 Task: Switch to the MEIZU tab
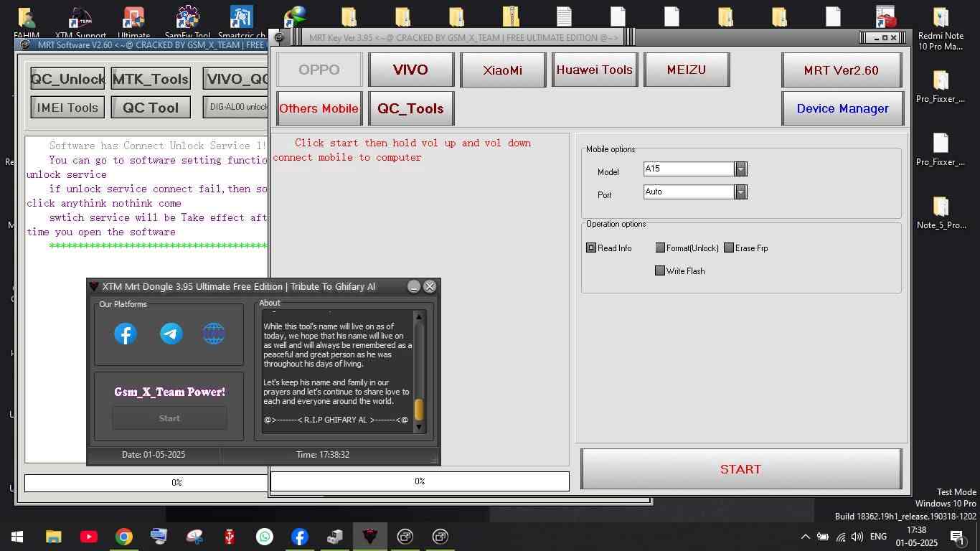[x=687, y=70]
